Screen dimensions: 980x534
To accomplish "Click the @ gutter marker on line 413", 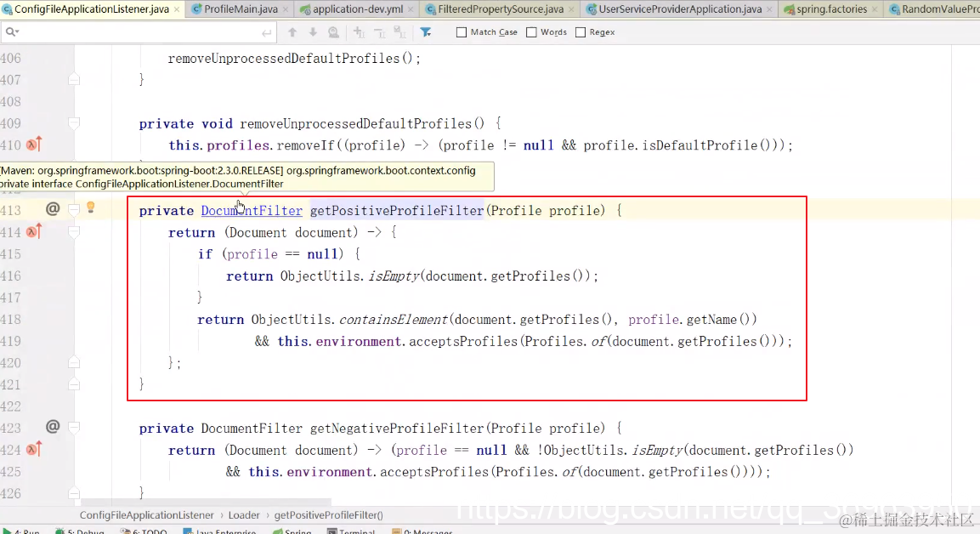I will coord(54,209).
